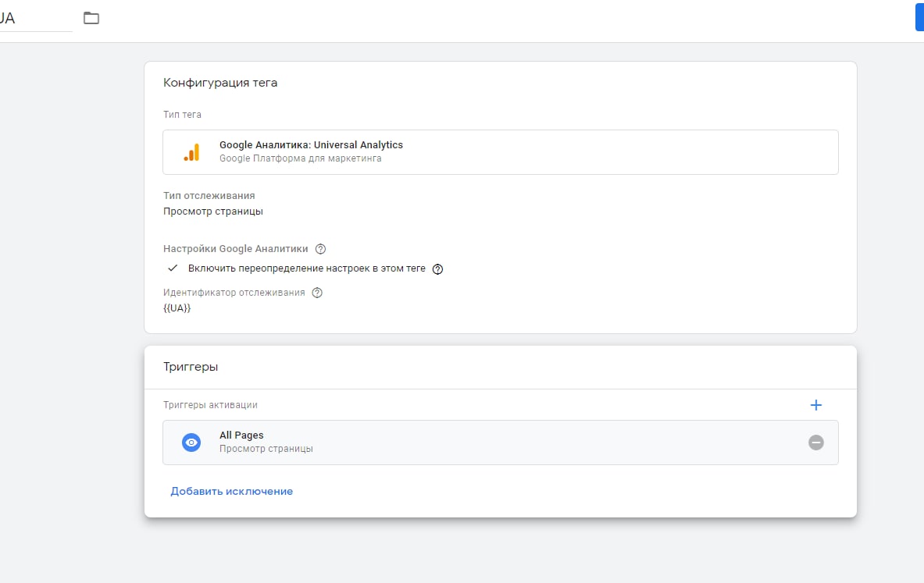Click Добавить исключение link
The height and width of the screenshot is (583, 924).
pos(232,491)
